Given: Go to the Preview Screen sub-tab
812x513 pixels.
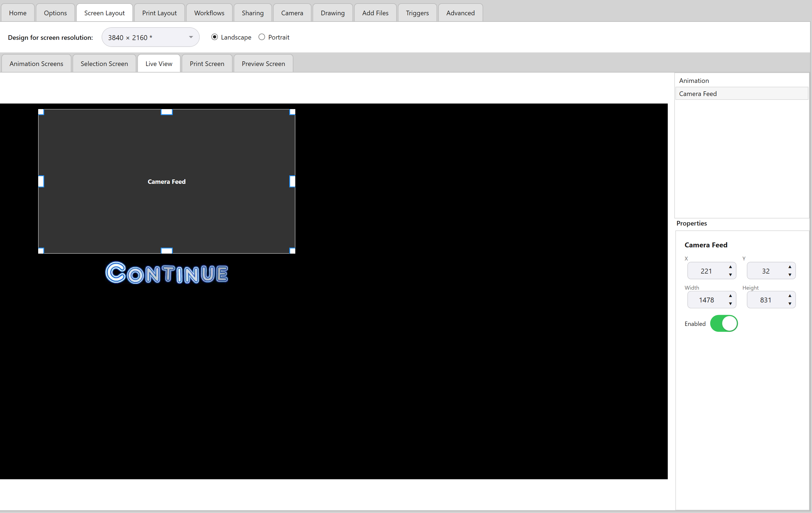Looking at the screenshot, I should 263,63.
